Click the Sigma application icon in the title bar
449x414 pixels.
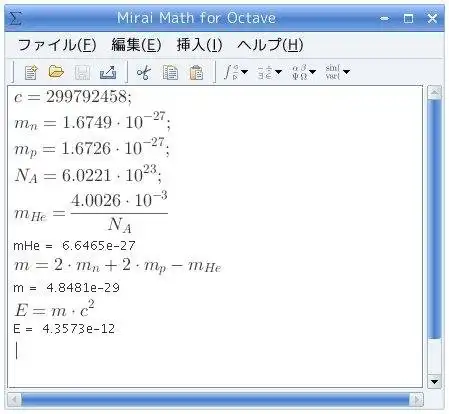point(15,18)
